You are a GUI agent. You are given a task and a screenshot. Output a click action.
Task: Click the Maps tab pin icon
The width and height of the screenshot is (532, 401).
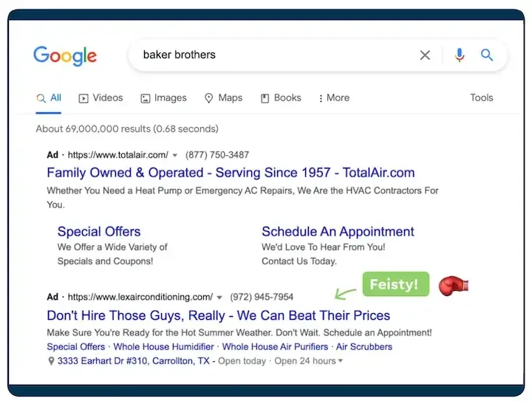coord(208,98)
